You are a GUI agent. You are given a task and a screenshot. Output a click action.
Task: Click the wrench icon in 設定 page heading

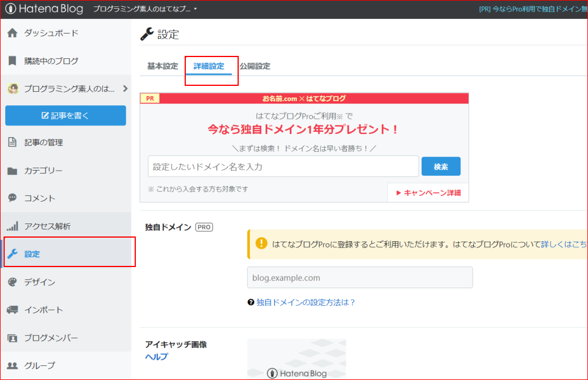[x=146, y=34]
